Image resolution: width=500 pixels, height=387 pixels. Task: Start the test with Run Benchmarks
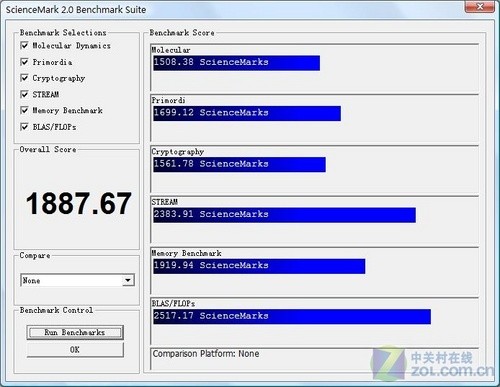pos(75,332)
